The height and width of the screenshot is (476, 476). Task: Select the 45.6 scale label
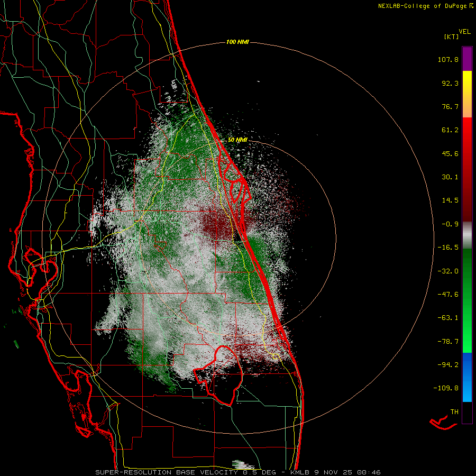pos(450,153)
